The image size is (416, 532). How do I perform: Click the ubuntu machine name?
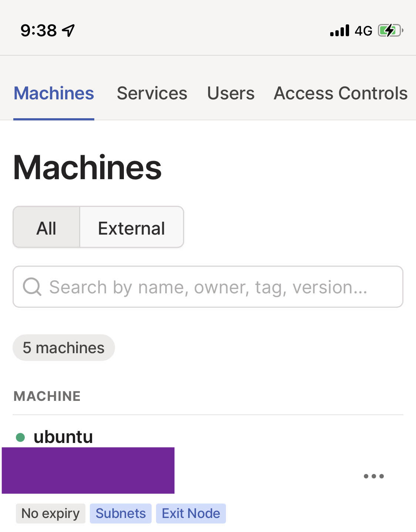pos(63,437)
